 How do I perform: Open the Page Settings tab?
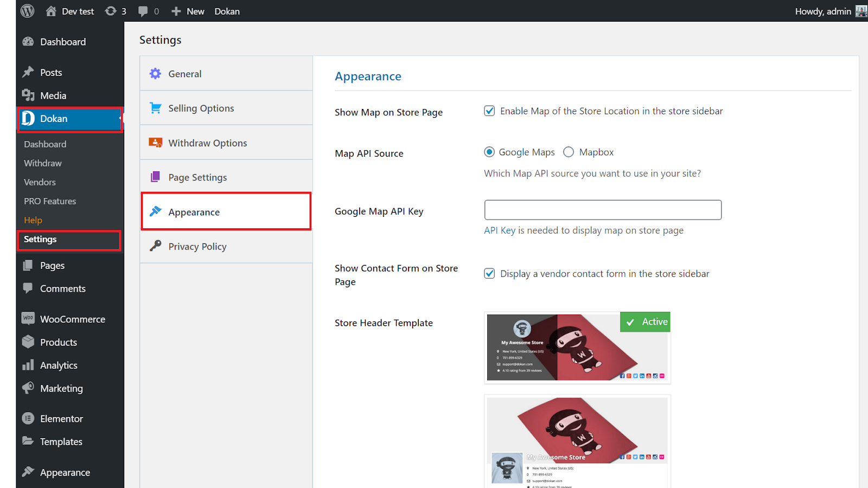(x=226, y=177)
